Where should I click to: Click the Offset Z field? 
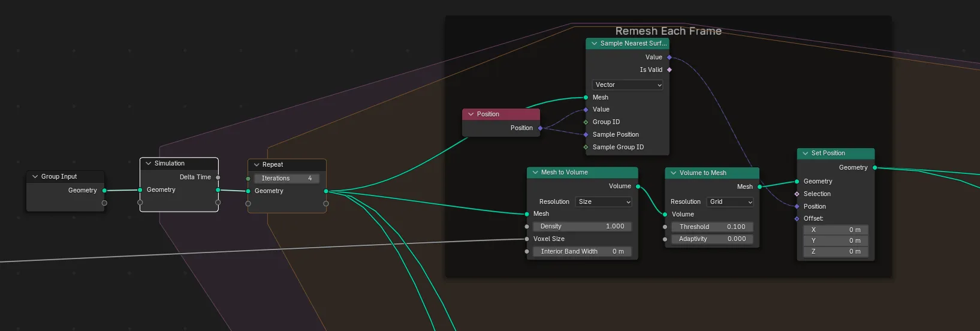coord(836,251)
